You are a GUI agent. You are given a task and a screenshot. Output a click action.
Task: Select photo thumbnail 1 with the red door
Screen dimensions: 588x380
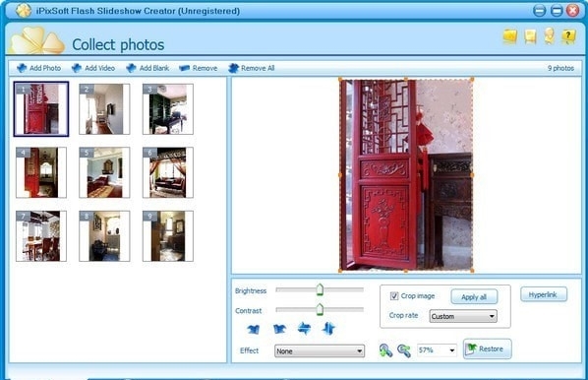click(41, 109)
